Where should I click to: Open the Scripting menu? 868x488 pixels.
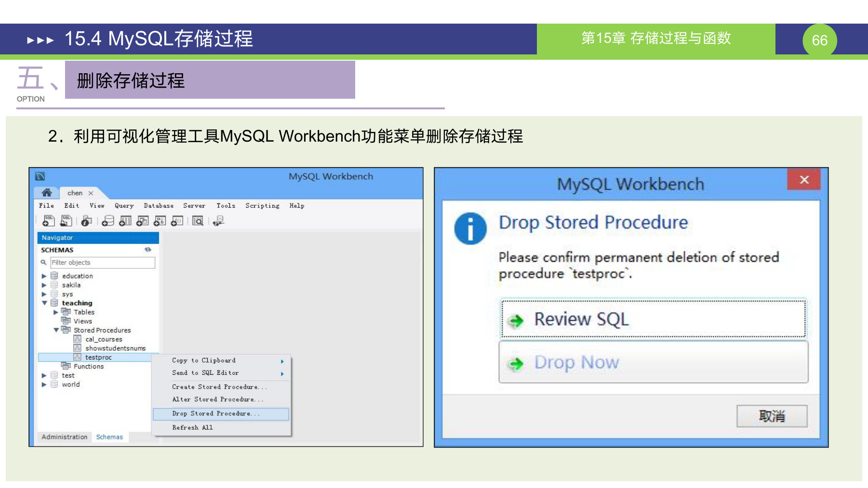point(262,206)
